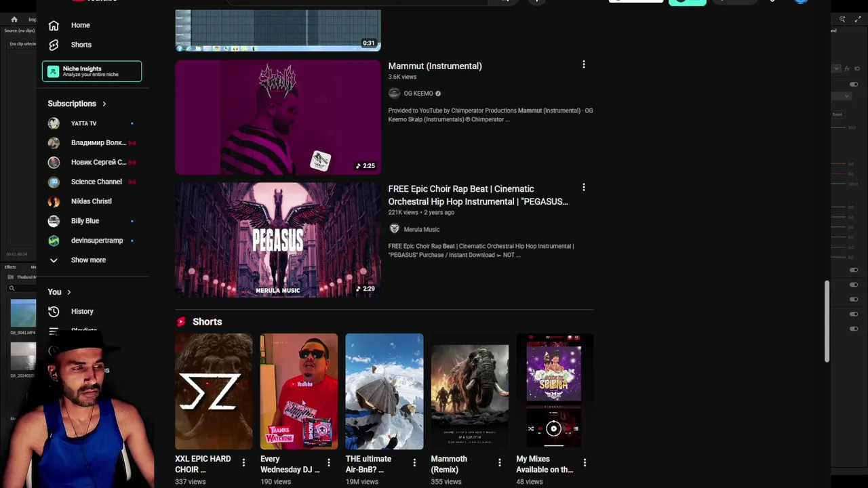Click the search icon in Premiere project panel
Image resolution: width=868 pixels, height=488 pixels.
[x=12, y=288]
